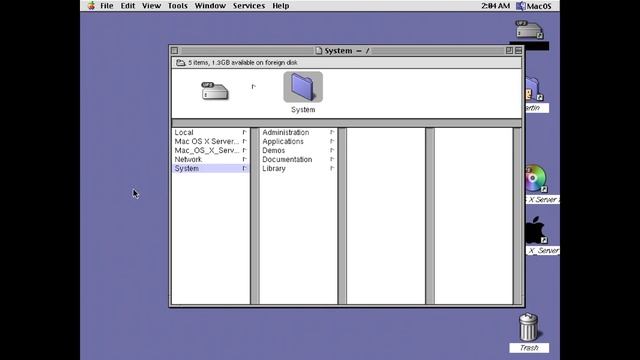
Task: Open the Administration folder
Action: pyautogui.click(x=298, y=132)
